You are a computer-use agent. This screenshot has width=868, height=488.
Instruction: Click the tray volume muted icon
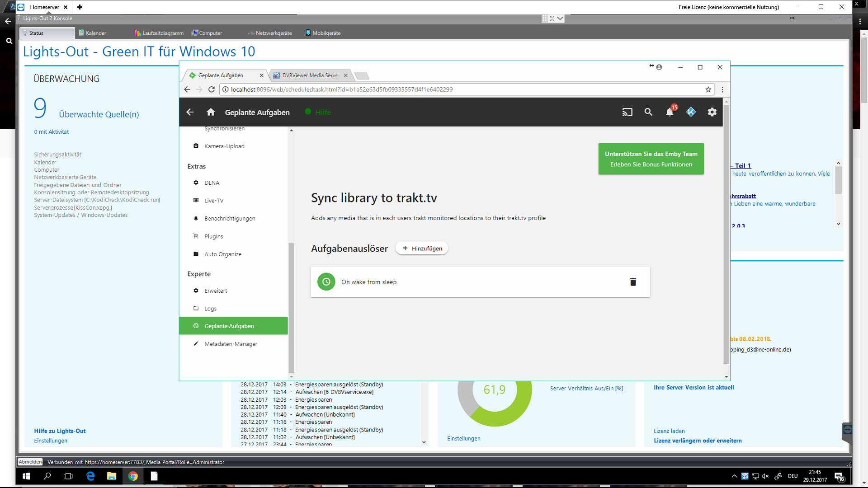[x=765, y=476]
